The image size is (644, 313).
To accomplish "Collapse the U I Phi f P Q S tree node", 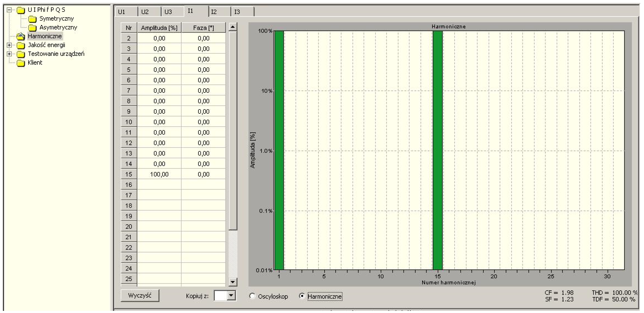I will point(9,10).
